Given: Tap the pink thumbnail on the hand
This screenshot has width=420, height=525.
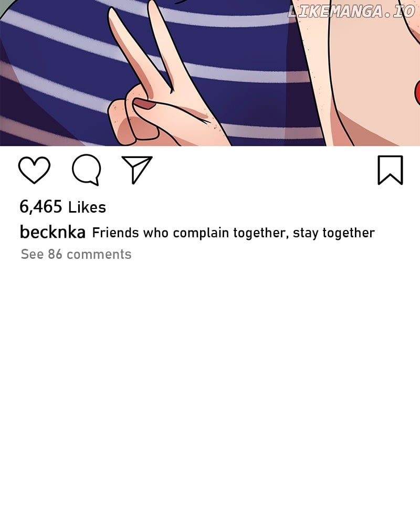Looking at the screenshot, I should click(x=144, y=104).
